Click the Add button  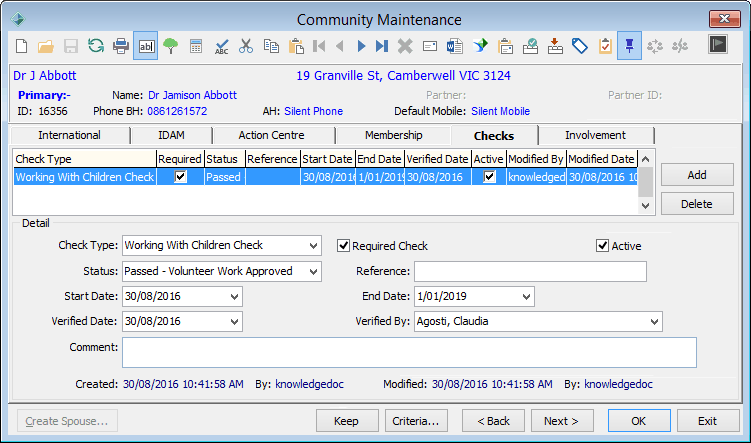click(697, 175)
